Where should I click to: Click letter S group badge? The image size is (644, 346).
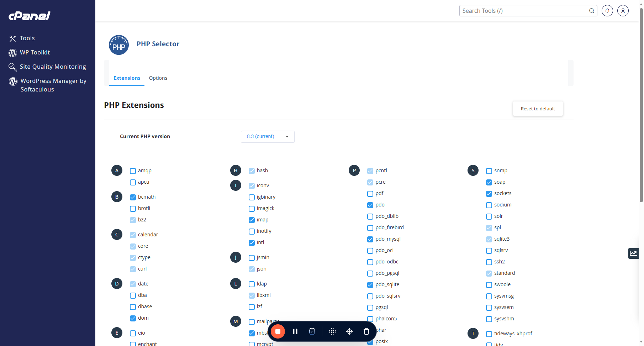pos(473,171)
